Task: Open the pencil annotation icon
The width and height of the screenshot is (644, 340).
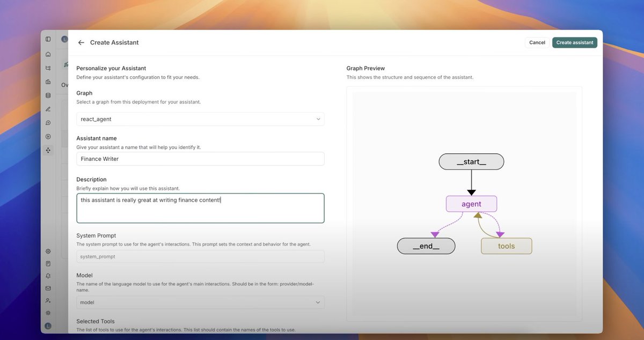Action: click(48, 109)
